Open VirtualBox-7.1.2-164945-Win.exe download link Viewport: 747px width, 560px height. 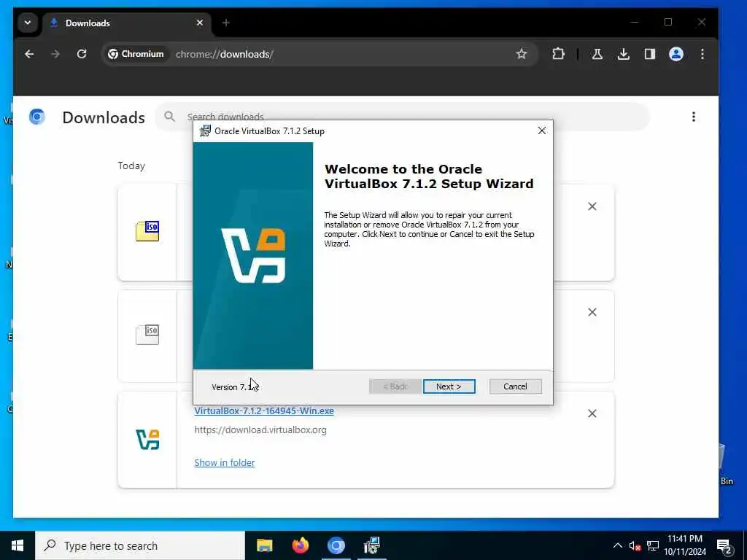[x=264, y=411]
